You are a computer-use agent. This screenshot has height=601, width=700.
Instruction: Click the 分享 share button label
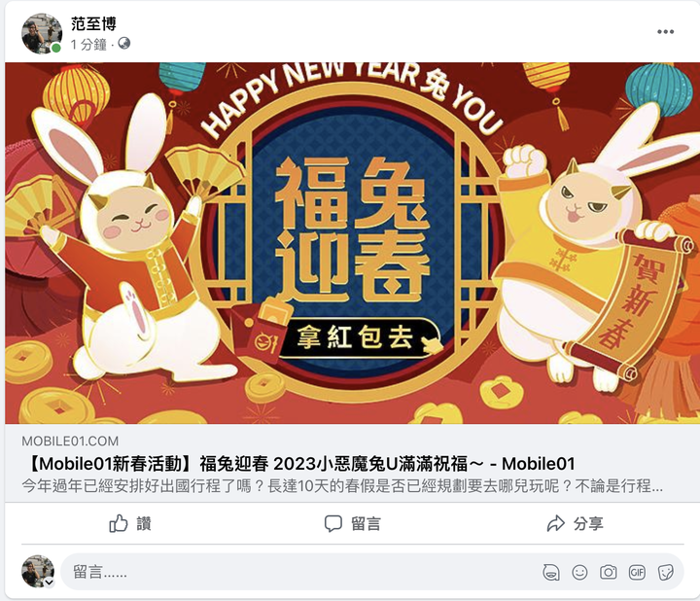(588, 523)
